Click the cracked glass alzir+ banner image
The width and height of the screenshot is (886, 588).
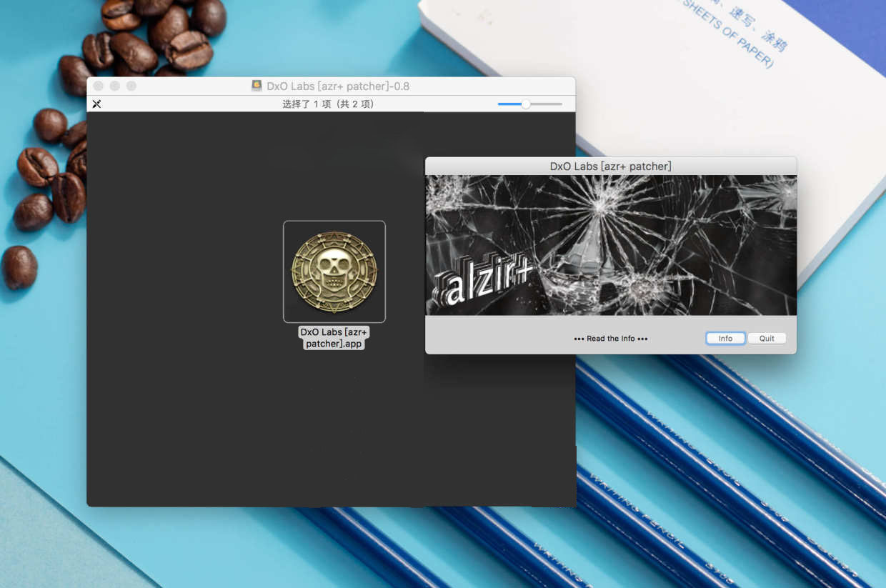[x=611, y=245]
